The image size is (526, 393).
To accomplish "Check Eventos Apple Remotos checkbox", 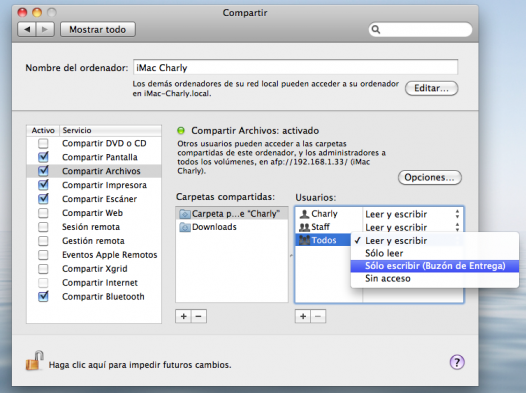I will coord(43,255).
